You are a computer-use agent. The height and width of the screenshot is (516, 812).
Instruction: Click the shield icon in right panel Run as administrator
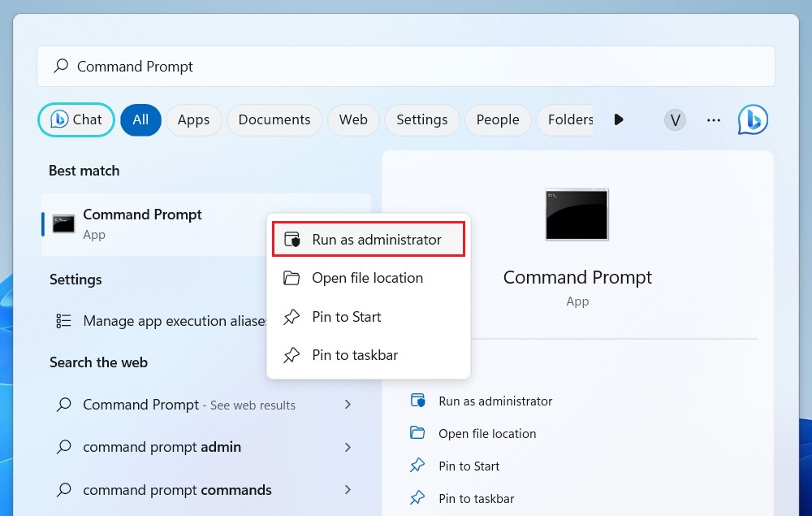[x=417, y=401]
